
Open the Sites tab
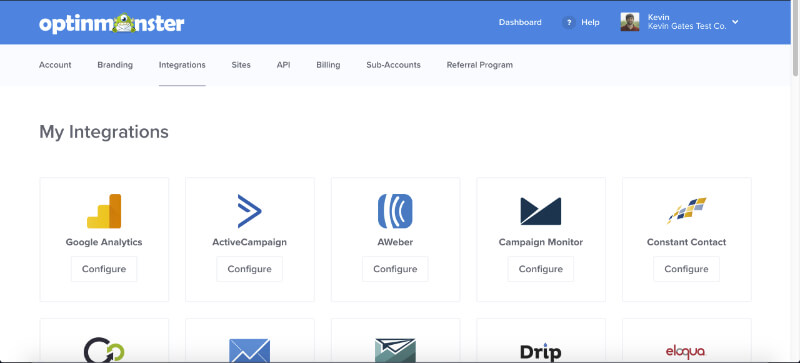point(241,65)
